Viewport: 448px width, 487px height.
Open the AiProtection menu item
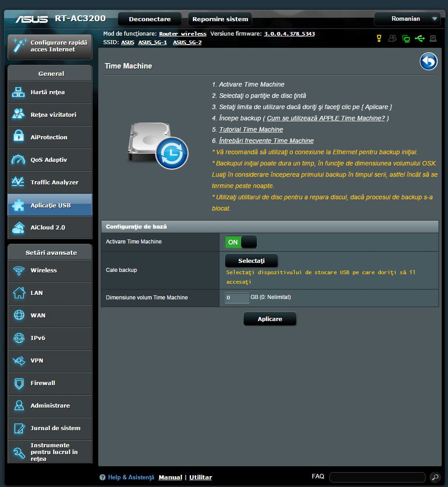(x=50, y=138)
